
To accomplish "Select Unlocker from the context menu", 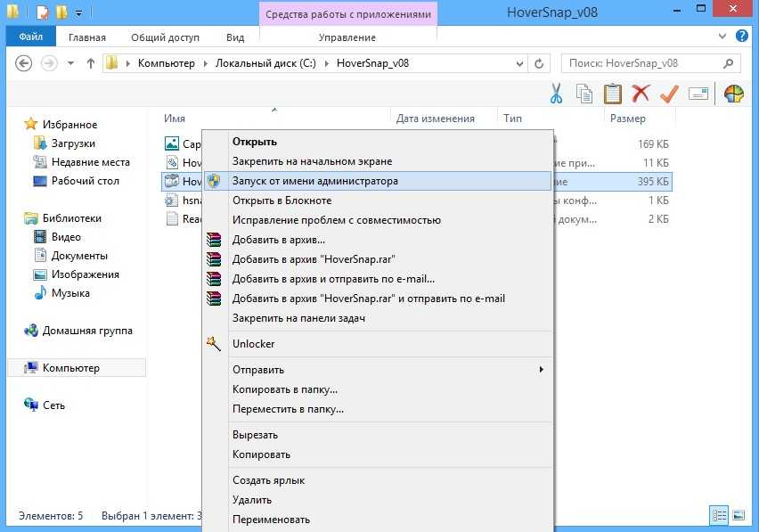I will [253, 344].
